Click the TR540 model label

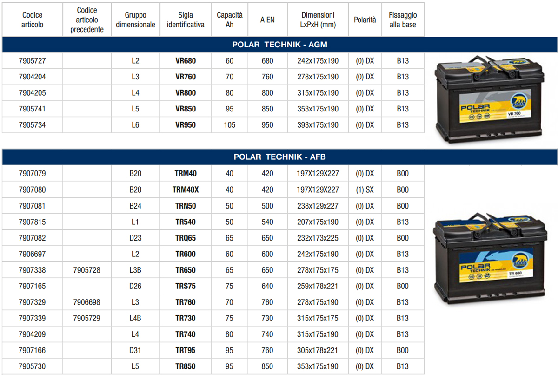point(186,222)
